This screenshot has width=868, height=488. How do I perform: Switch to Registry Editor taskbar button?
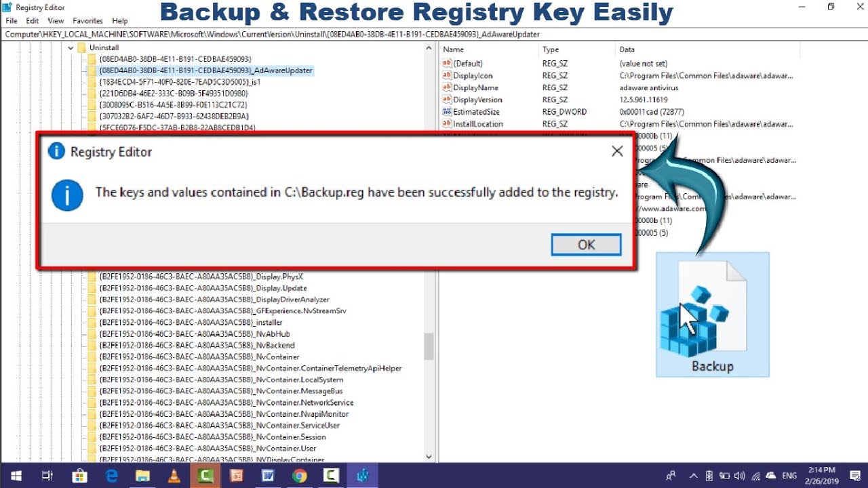[x=363, y=476]
